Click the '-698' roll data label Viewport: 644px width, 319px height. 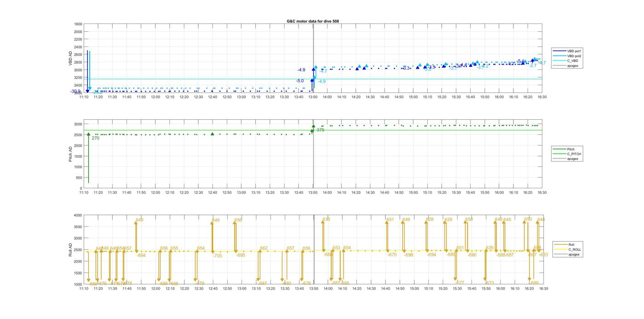click(408, 255)
